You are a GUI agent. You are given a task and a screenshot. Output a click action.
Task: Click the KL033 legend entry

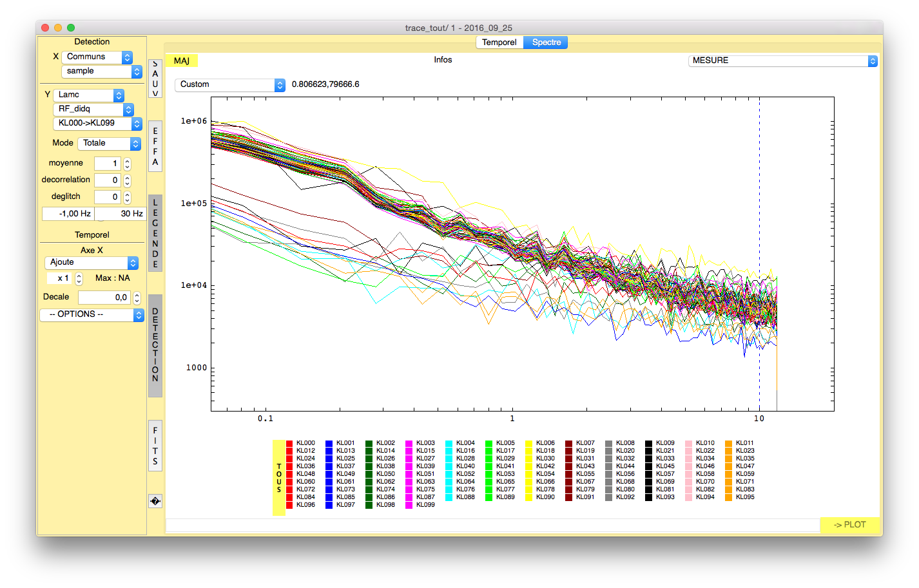pos(665,459)
